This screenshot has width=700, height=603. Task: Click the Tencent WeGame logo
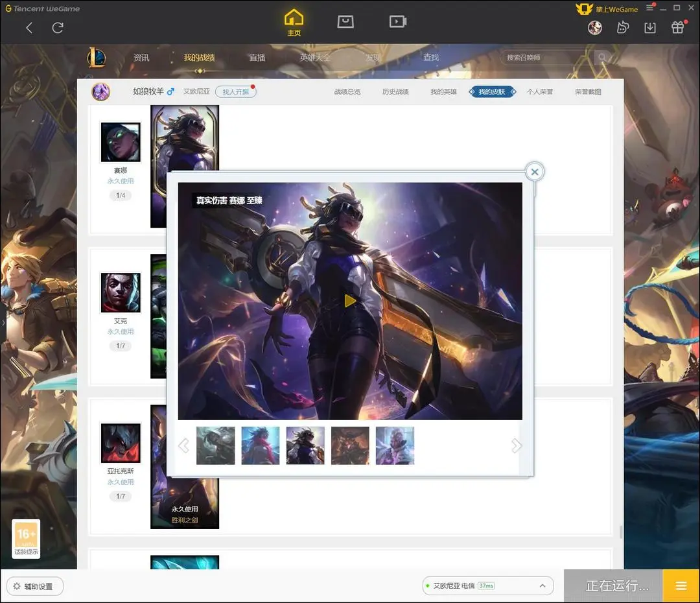(42, 8)
